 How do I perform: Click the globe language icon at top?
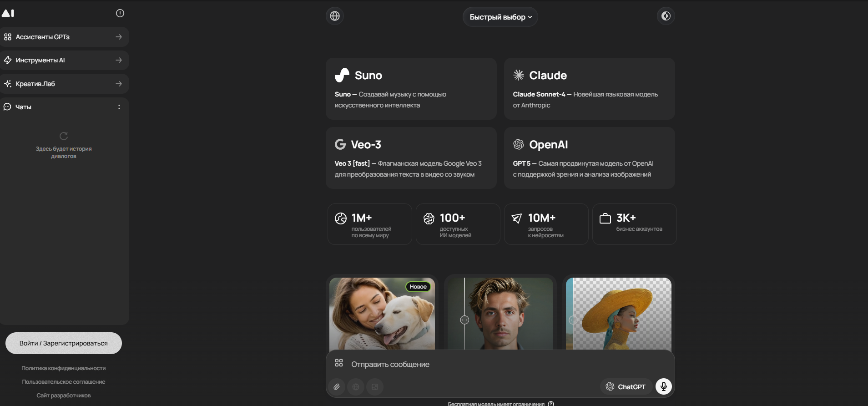(335, 16)
